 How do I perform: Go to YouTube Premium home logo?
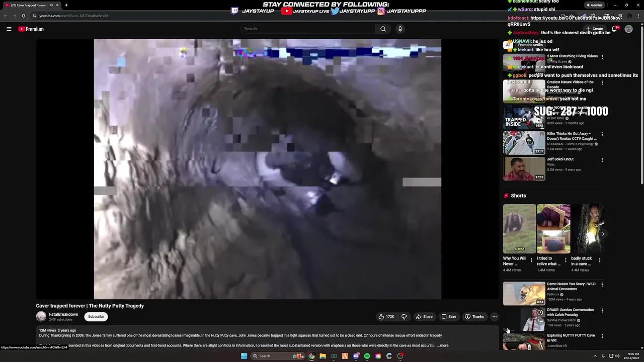31,29
